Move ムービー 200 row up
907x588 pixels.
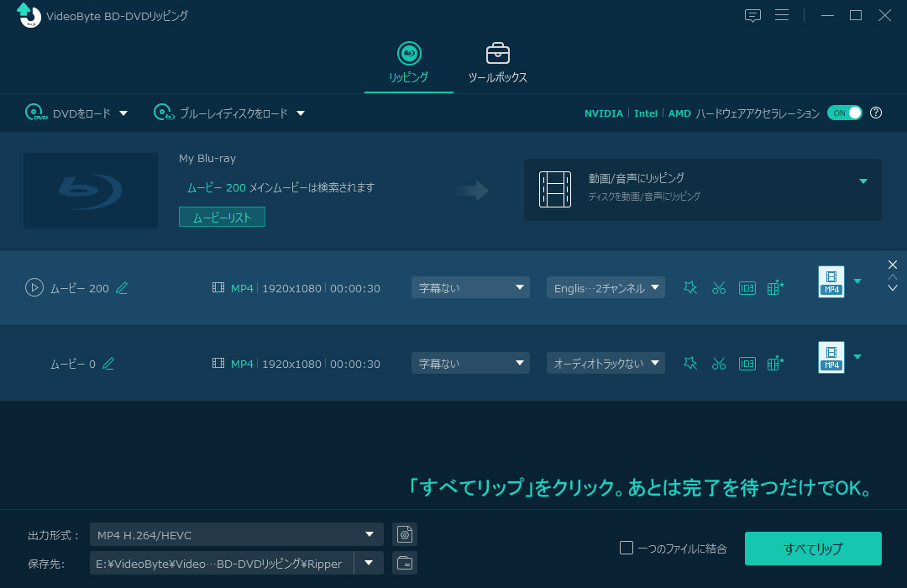(893, 277)
